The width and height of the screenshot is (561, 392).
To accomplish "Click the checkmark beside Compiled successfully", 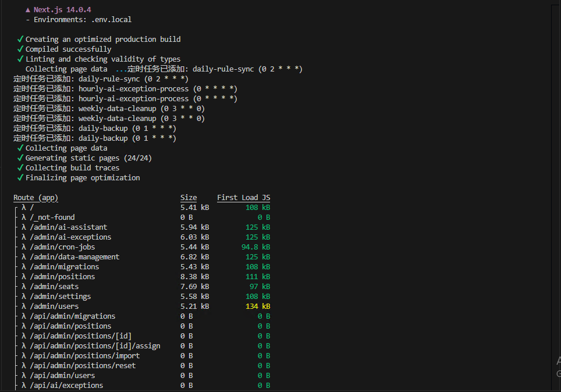I will [x=20, y=49].
